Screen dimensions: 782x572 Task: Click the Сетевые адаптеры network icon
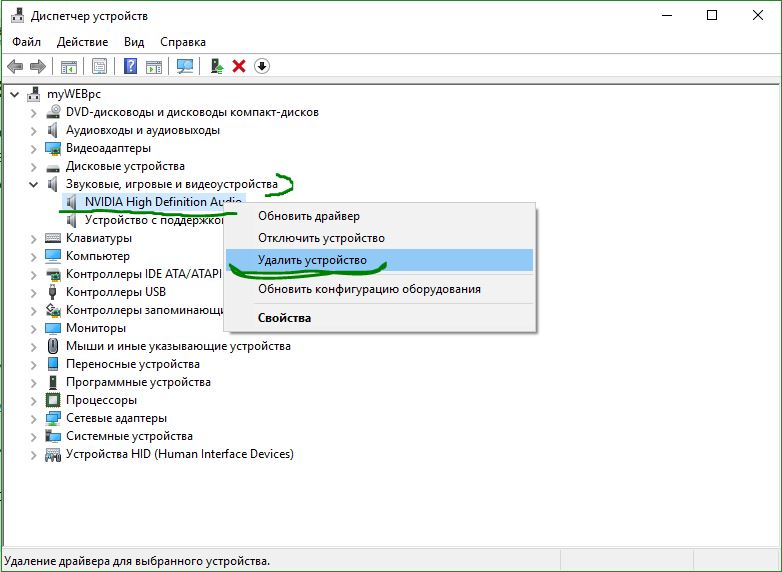click(53, 418)
